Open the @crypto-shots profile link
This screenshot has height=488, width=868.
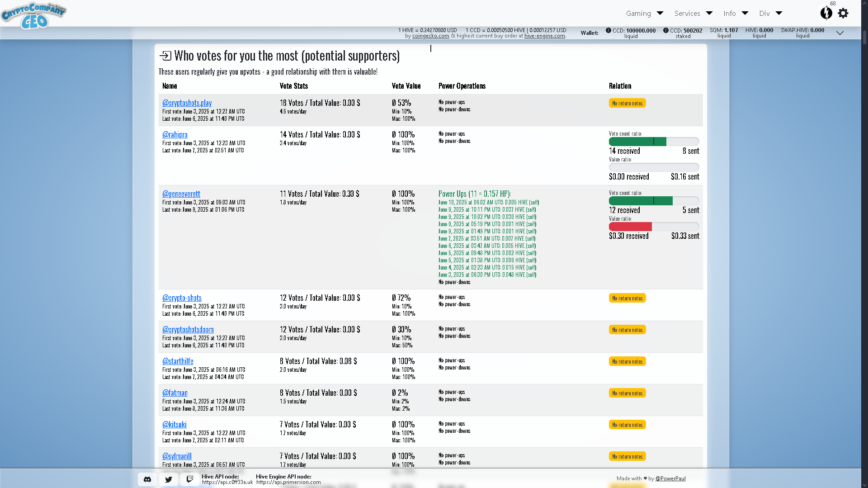pyautogui.click(x=182, y=298)
